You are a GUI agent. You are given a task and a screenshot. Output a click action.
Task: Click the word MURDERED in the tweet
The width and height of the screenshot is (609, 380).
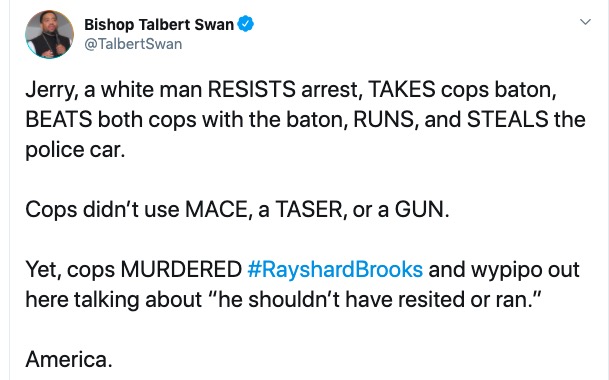pos(181,269)
